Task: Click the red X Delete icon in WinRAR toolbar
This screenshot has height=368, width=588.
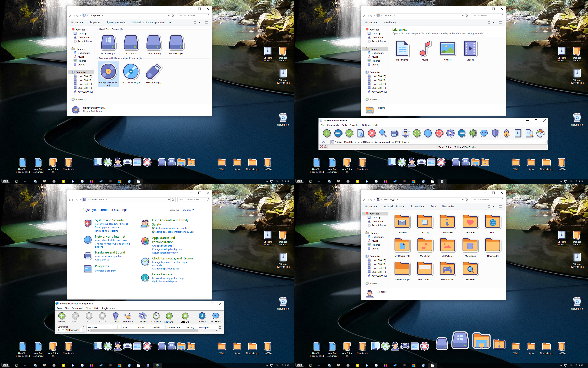Action: (x=372, y=133)
